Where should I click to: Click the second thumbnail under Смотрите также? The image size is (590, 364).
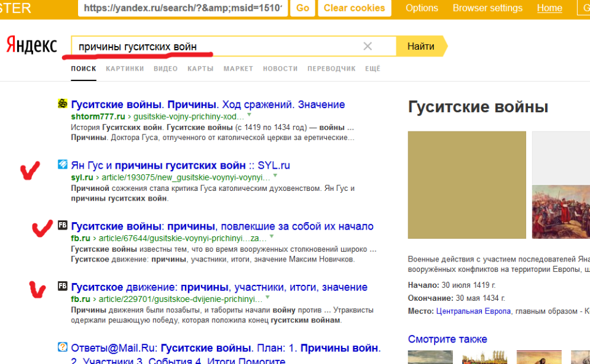click(x=485, y=357)
